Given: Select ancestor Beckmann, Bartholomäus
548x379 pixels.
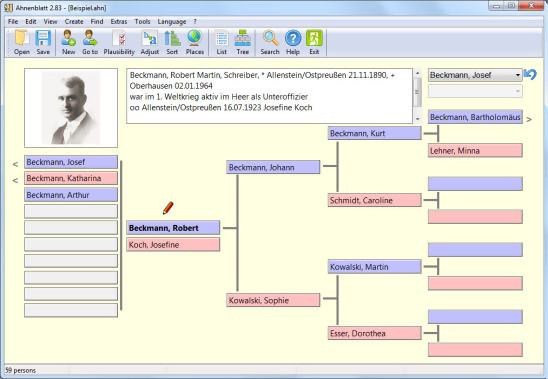Looking at the screenshot, I should [475, 117].
